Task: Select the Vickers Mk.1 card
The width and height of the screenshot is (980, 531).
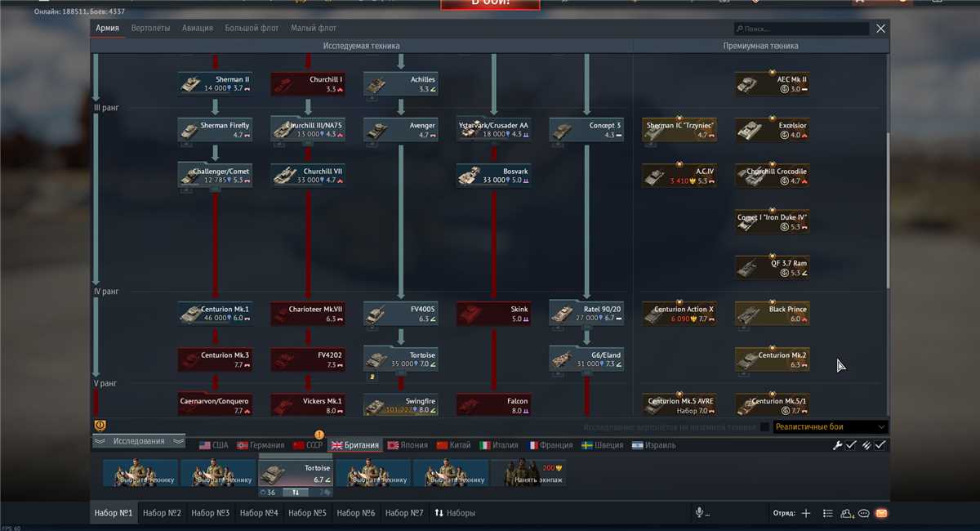Action: 309,405
